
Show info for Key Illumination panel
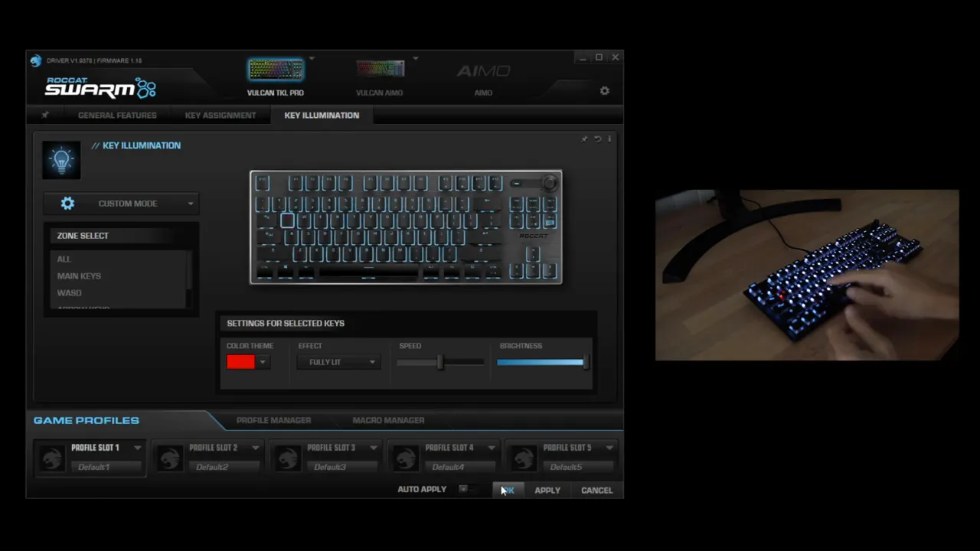[x=609, y=139]
